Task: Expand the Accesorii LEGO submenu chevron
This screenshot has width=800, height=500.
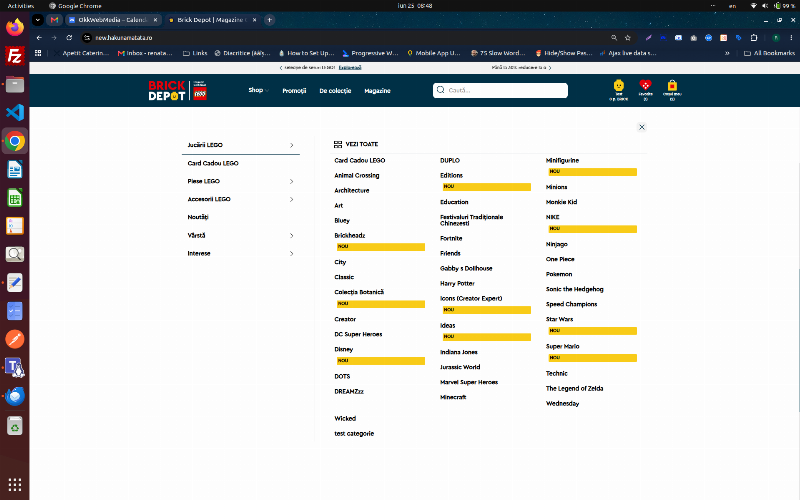Action: coord(291,199)
